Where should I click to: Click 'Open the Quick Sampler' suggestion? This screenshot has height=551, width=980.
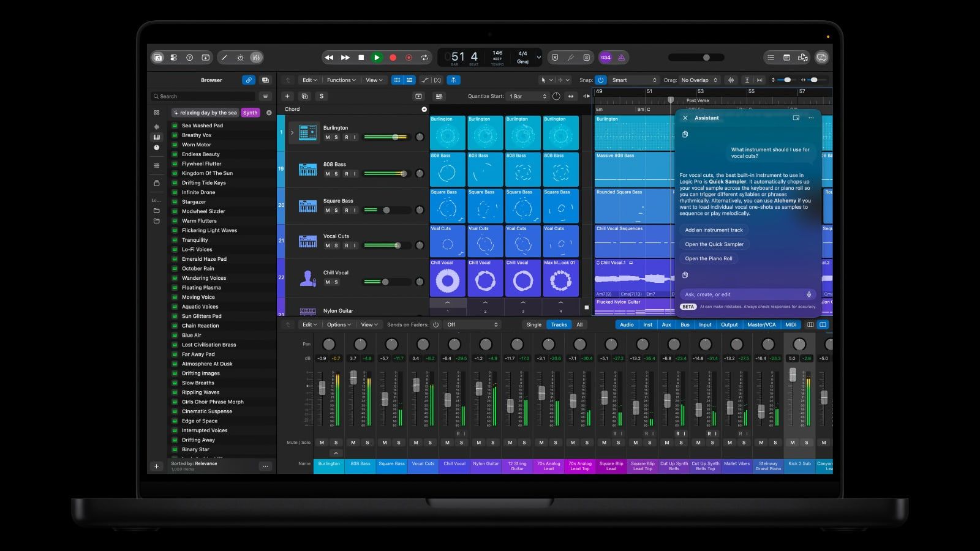[x=714, y=244]
